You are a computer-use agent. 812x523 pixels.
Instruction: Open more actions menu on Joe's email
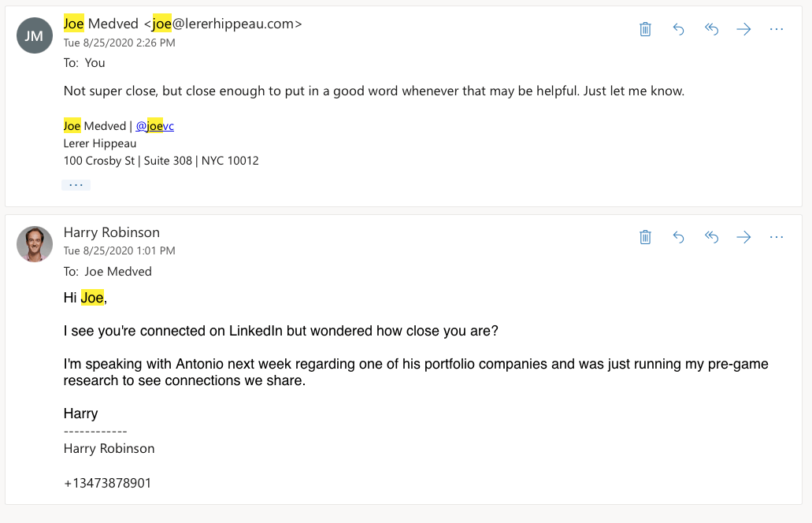pyautogui.click(x=777, y=29)
